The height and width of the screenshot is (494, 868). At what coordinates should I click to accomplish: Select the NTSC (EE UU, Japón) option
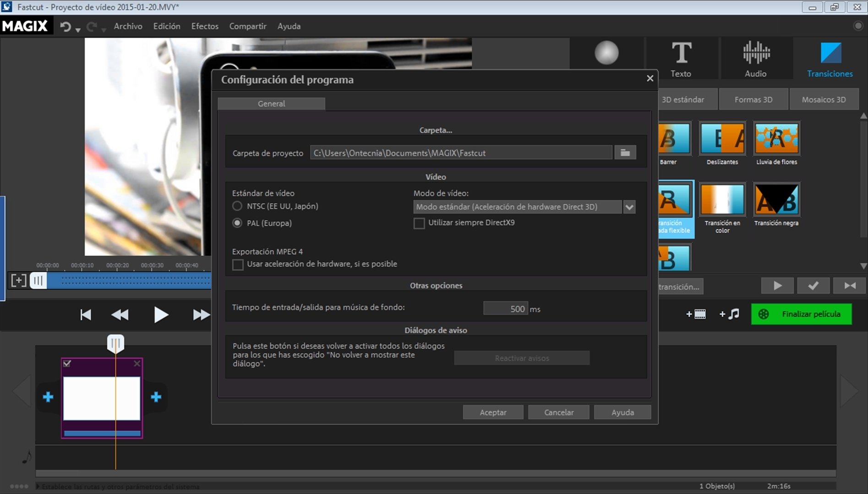click(x=237, y=206)
